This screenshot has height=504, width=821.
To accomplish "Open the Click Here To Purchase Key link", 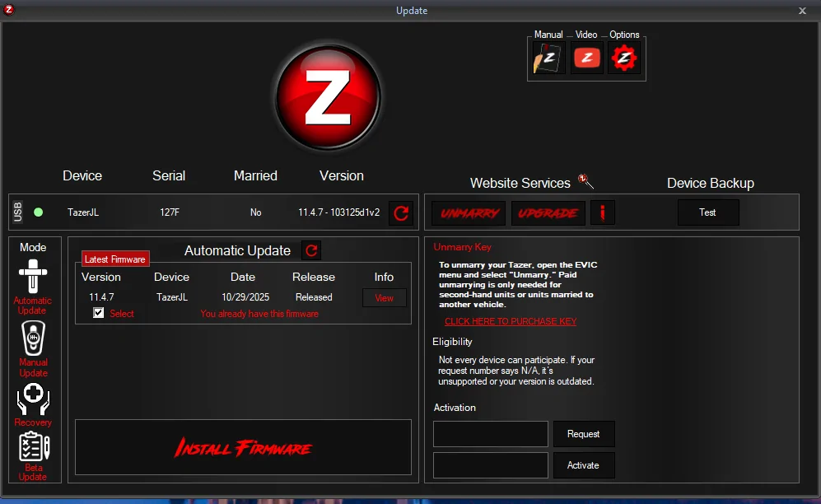I will (511, 321).
